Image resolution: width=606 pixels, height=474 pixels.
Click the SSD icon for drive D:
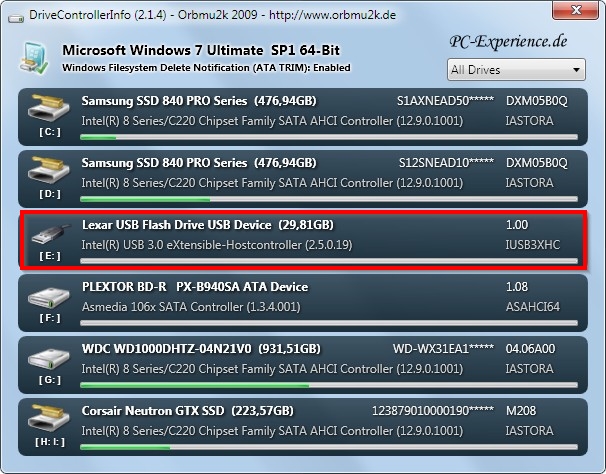tap(49, 170)
